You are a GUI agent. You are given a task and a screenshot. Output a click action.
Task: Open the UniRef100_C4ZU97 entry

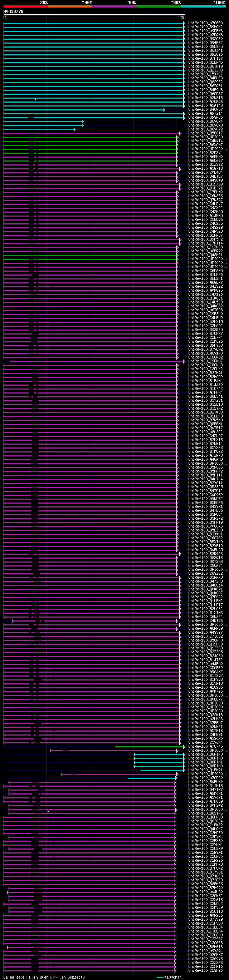(x=205, y=436)
